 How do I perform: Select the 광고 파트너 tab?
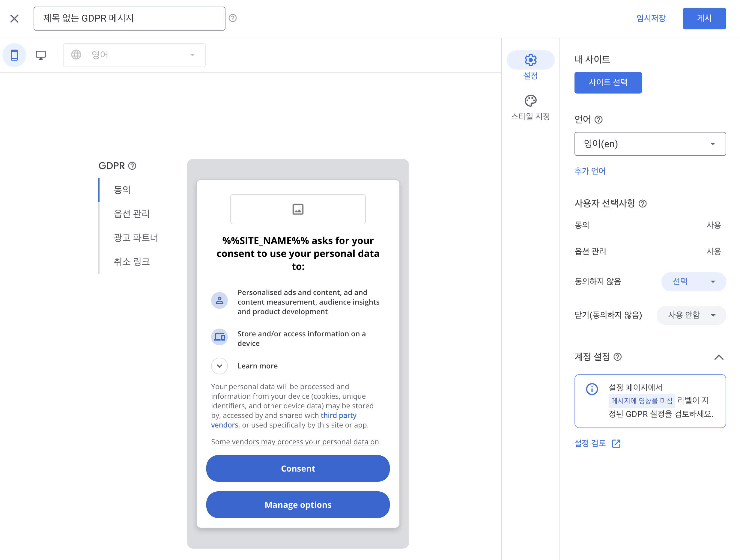(136, 237)
